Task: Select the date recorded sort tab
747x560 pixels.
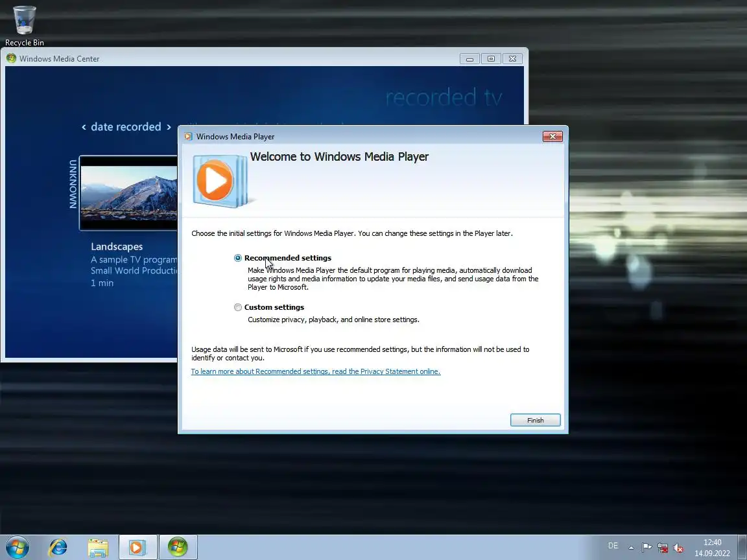Action: click(126, 126)
